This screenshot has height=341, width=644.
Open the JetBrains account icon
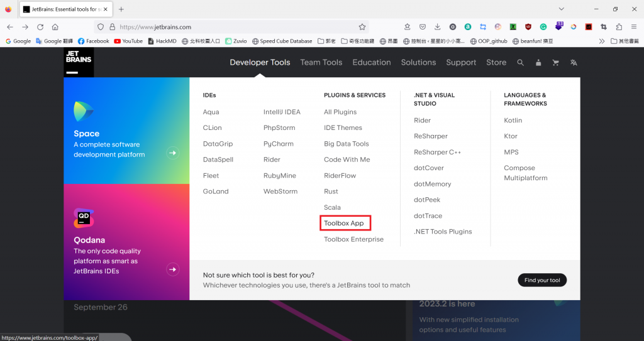(x=538, y=63)
